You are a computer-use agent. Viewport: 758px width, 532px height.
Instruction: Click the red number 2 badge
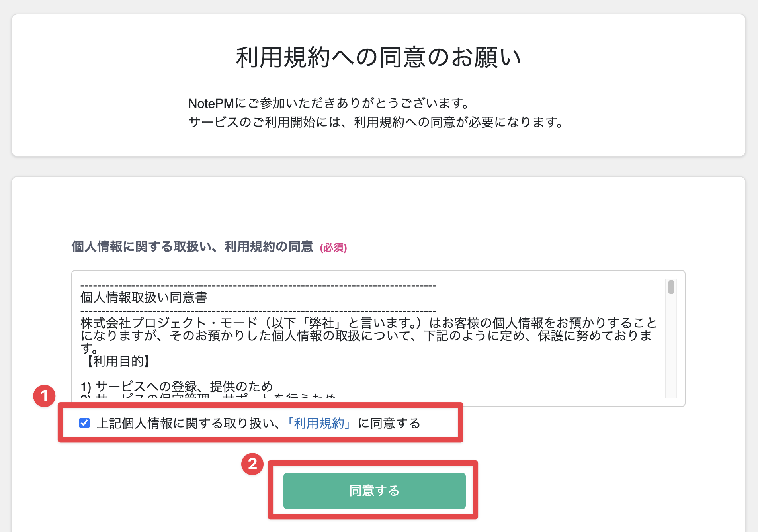click(x=252, y=464)
